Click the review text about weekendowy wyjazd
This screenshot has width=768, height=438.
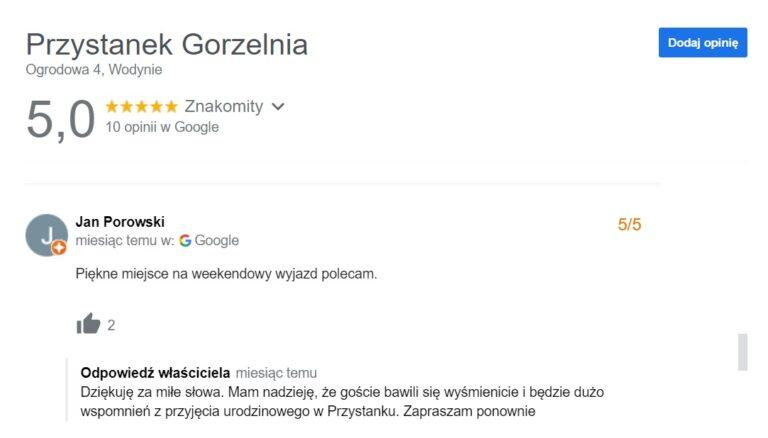tap(226, 273)
